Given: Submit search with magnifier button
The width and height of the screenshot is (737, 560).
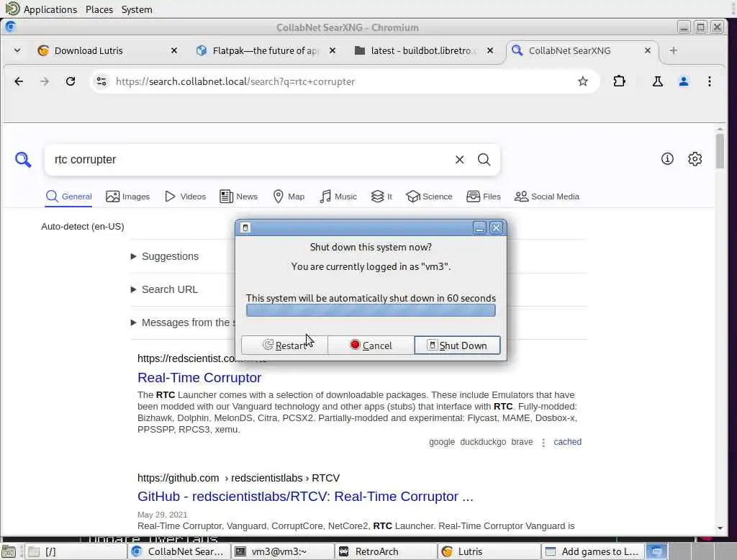Looking at the screenshot, I should click(484, 160).
